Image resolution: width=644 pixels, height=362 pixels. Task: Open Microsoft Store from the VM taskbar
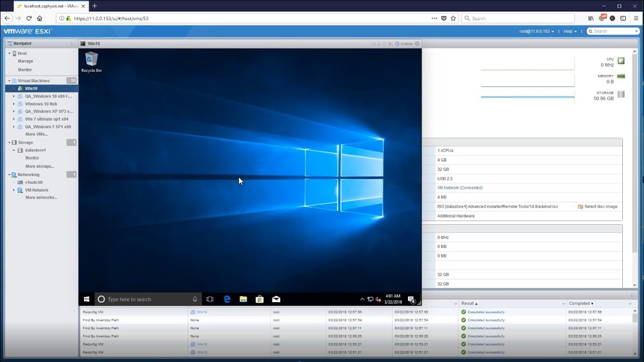(260, 299)
